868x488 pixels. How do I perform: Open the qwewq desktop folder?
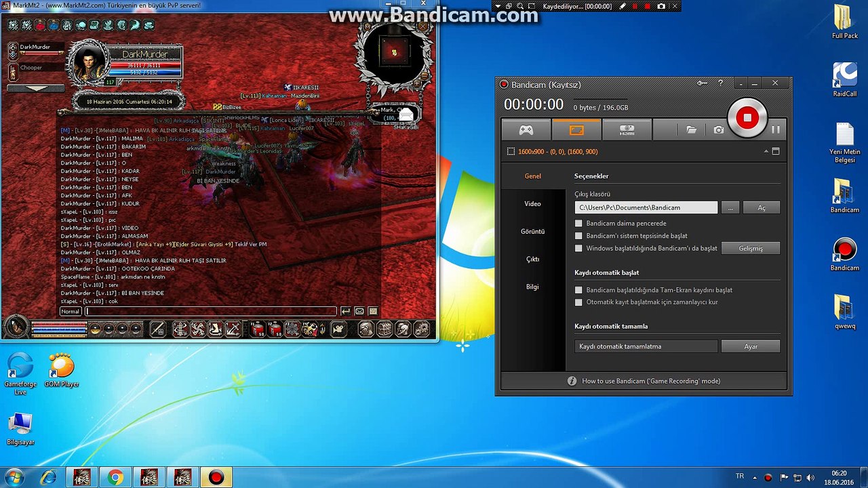pyautogui.click(x=845, y=312)
